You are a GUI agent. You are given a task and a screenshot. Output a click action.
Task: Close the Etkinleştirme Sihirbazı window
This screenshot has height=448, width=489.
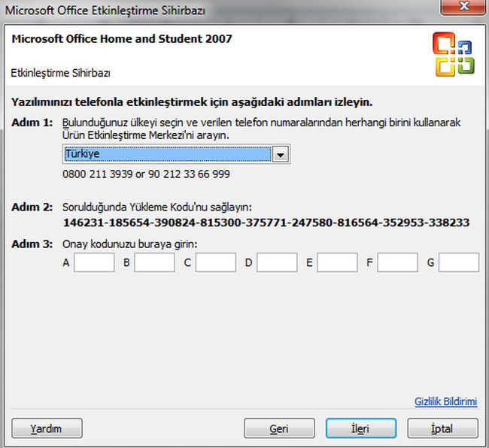(463, 7)
